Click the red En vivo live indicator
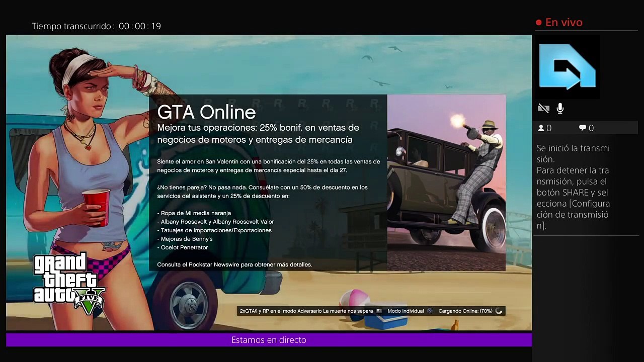 tap(559, 23)
